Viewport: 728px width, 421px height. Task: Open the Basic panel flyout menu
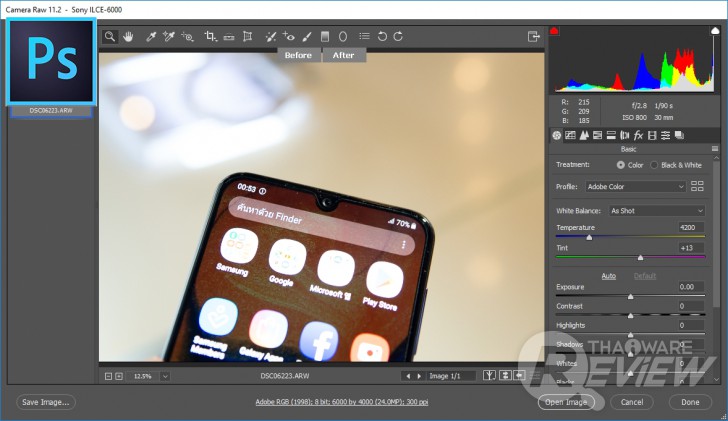click(715, 149)
